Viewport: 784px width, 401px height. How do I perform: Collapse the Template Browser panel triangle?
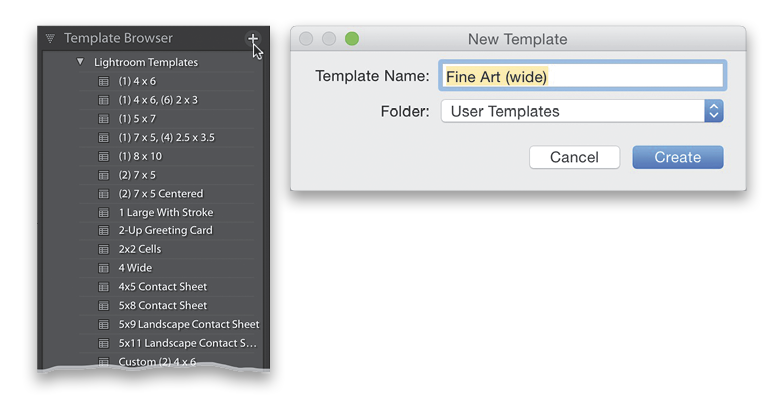tap(50, 38)
